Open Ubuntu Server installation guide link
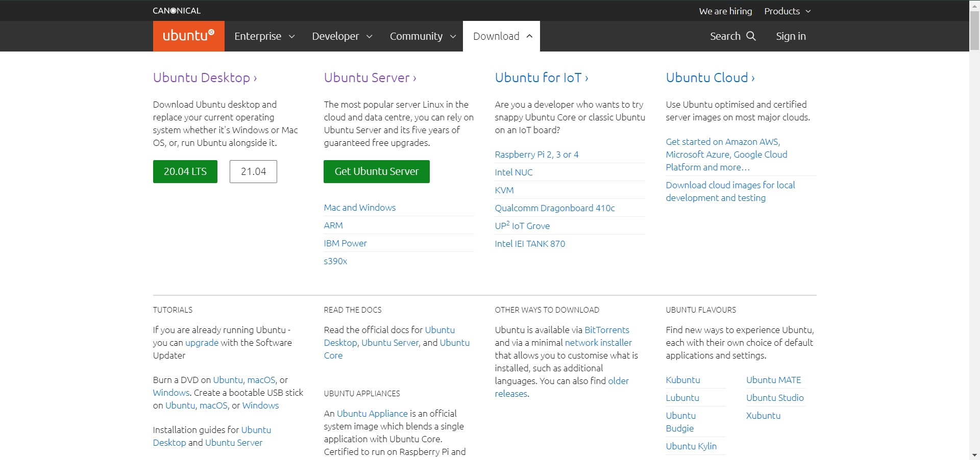The width and height of the screenshot is (980, 460). click(x=234, y=443)
